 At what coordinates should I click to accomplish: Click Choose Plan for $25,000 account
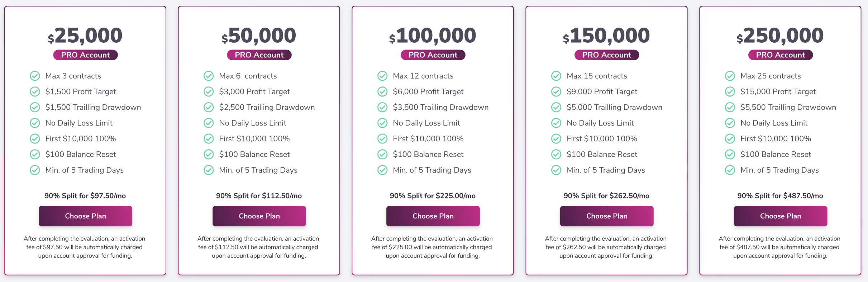[x=85, y=216]
